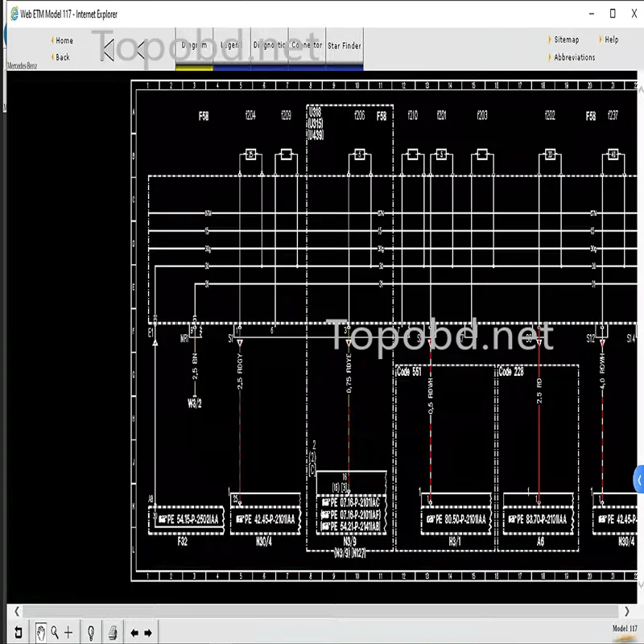This screenshot has height=644, width=644.
Task: Click fuse label f202
Action: [550, 115]
